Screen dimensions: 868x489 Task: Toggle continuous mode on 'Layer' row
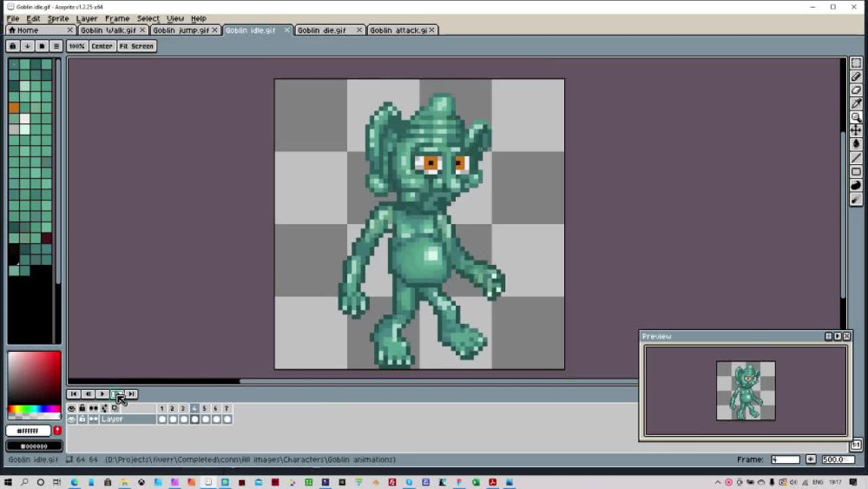pos(93,420)
